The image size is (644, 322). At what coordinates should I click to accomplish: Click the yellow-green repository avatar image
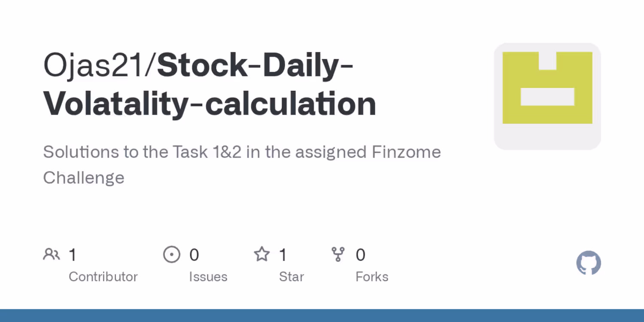[547, 96]
